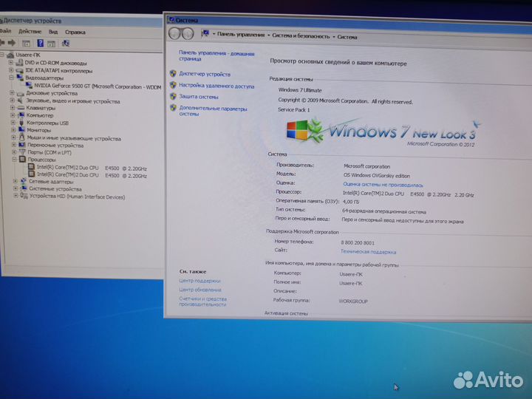532x399 pixels.
Task: Select the Компьютер tree item
Action: pyautogui.click(x=40, y=115)
